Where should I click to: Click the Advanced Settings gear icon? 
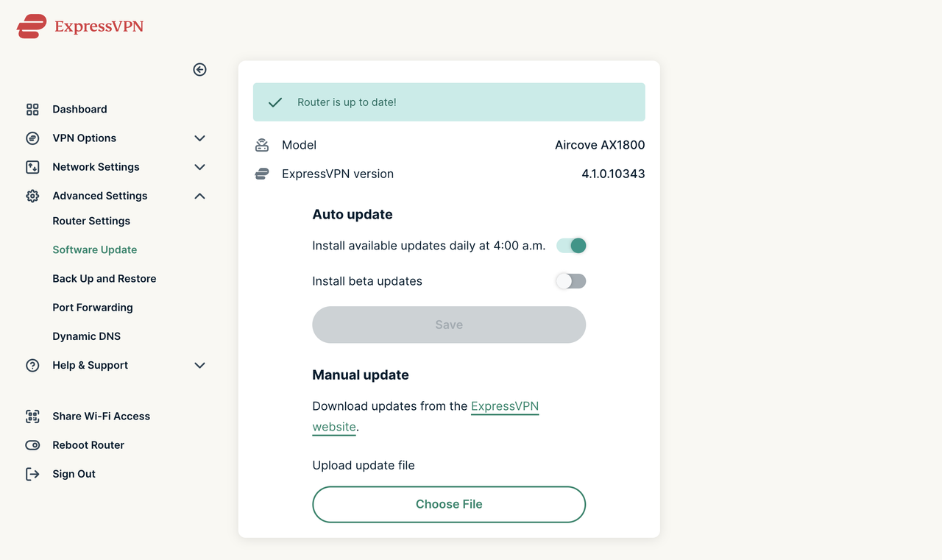(x=32, y=196)
